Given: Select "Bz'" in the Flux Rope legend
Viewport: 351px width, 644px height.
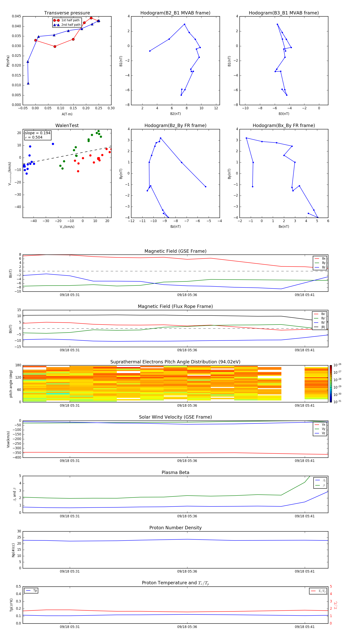Looking at the screenshot, I should [x=320, y=323].
